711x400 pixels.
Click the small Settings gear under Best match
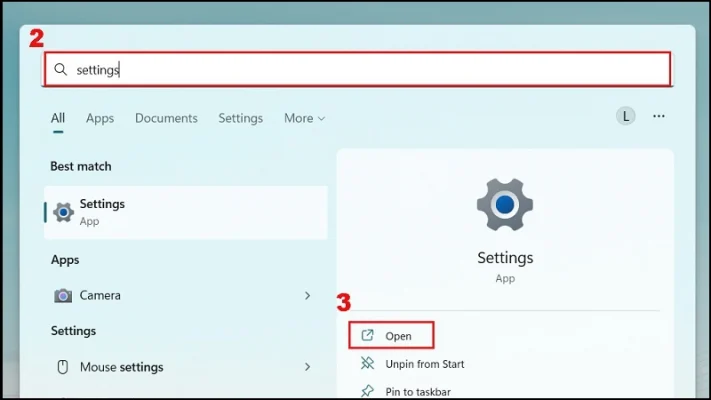point(63,212)
